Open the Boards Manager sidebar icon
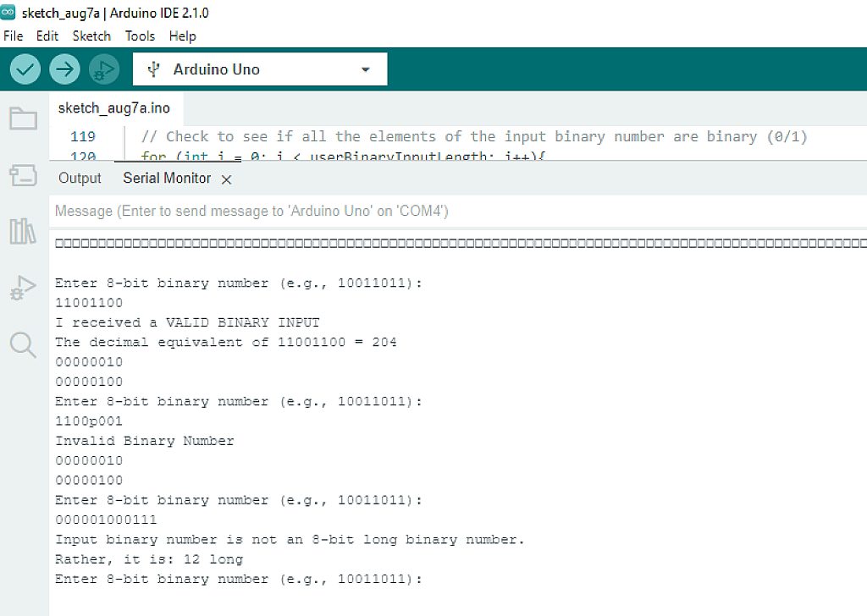867x616 pixels. coord(23,175)
